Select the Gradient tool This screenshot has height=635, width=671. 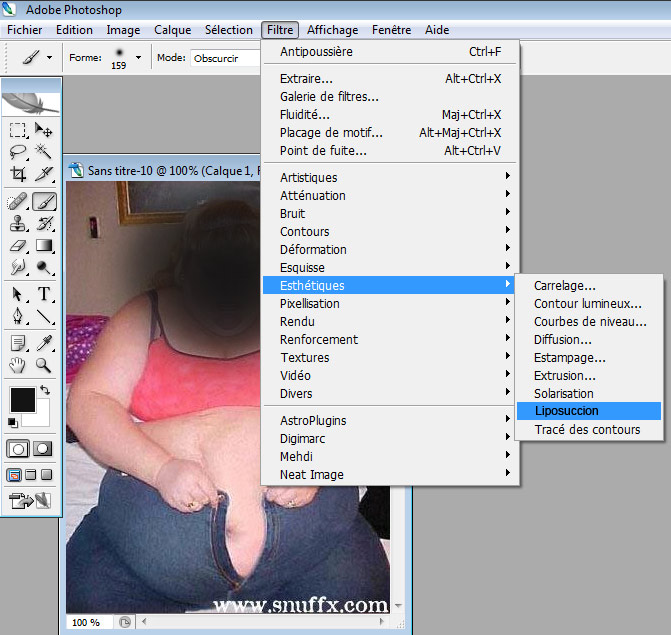click(x=44, y=246)
